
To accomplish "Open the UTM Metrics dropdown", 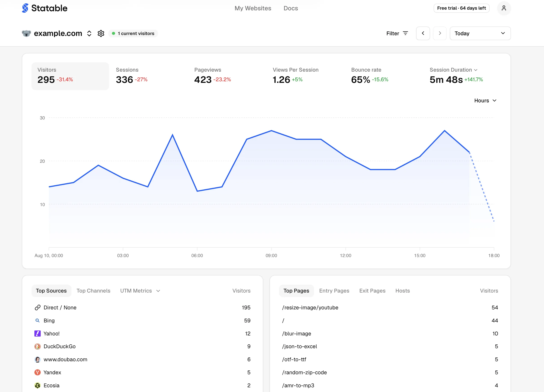I will 140,291.
